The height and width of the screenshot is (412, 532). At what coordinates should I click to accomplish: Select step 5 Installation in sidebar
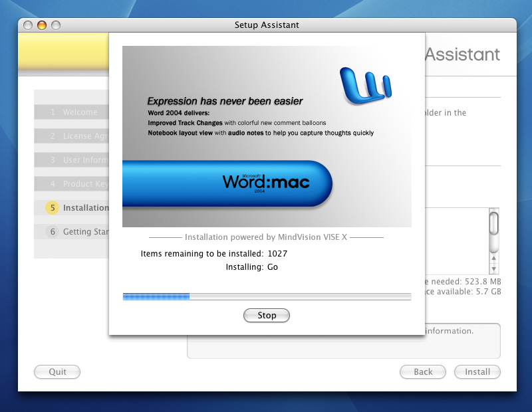tap(71, 207)
